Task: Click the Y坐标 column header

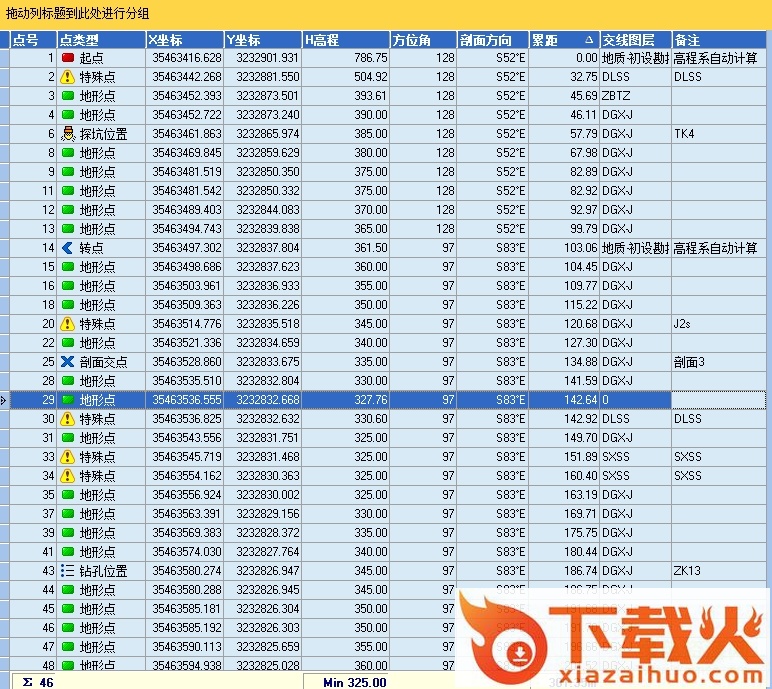Action: coord(263,39)
